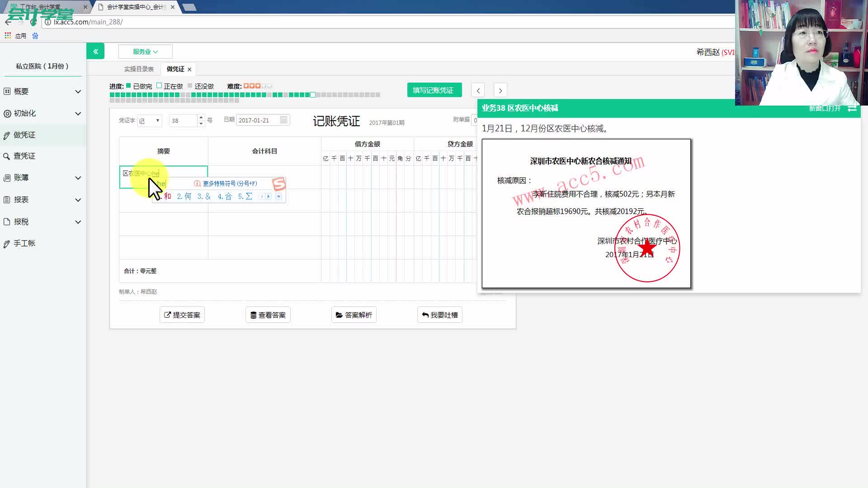Open the 报税 document icon
Screen dimensions: 868x488
tap(7, 221)
